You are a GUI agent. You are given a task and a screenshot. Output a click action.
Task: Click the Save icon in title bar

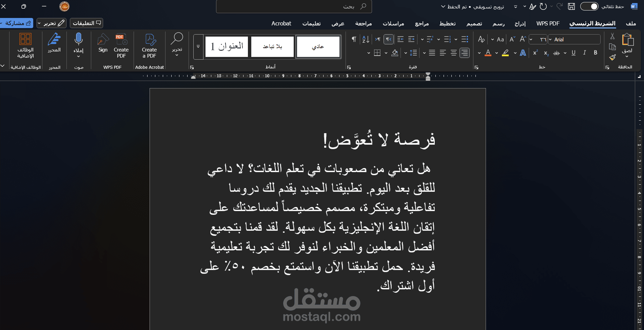[x=571, y=6]
